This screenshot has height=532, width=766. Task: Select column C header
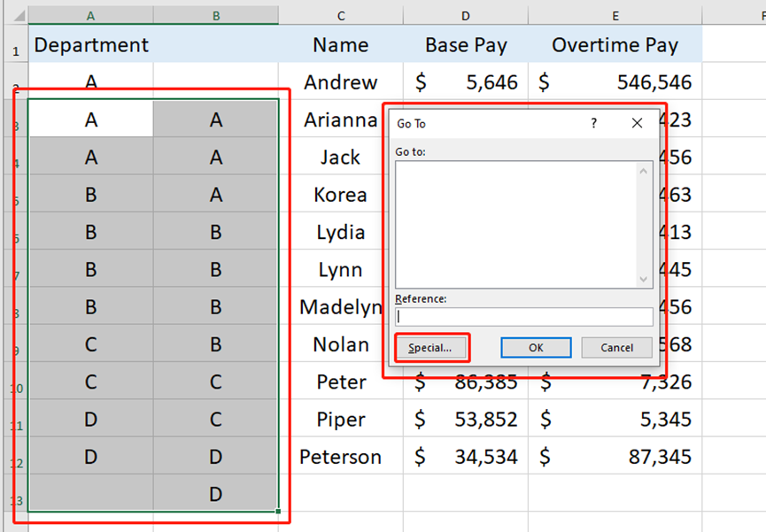point(341,16)
